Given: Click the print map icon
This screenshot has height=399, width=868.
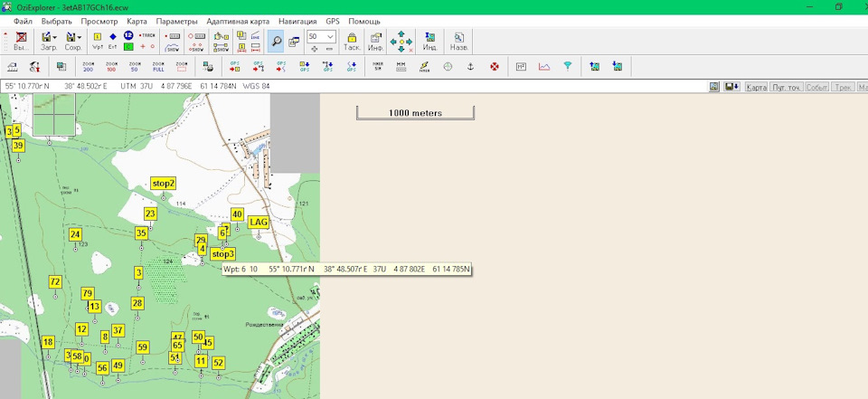Looking at the screenshot, I should coord(208,67).
